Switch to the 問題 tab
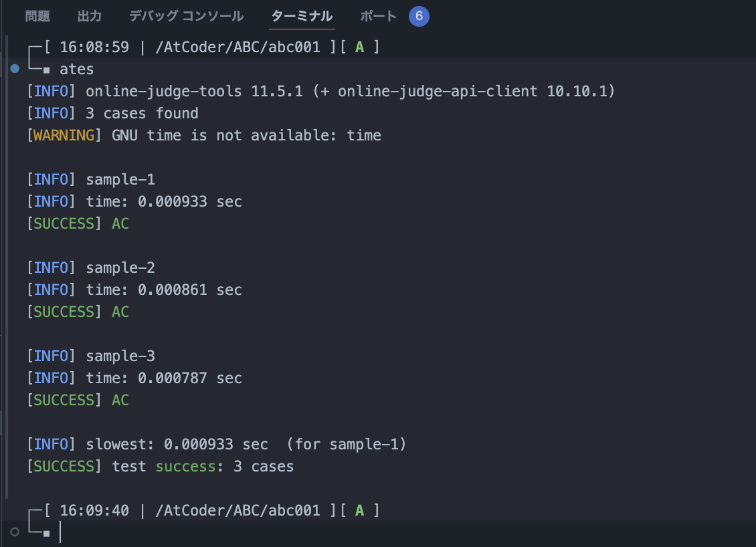This screenshot has width=756, height=547. [37, 16]
